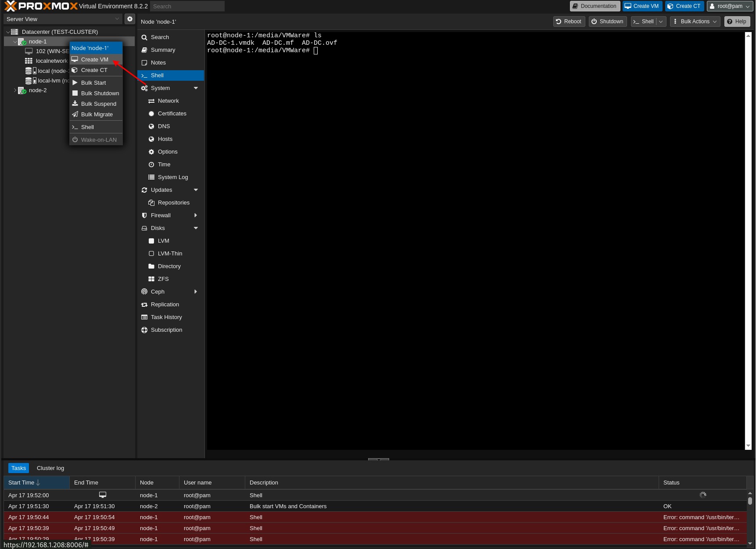The image size is (756, 549).
Task: Open the Documentation button
Action: [x=595, y=6]
